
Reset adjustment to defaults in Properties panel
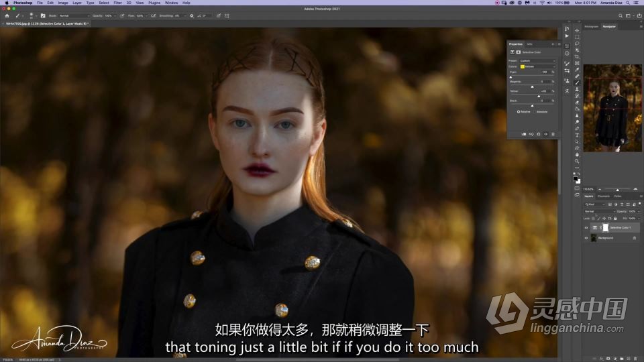539,134
